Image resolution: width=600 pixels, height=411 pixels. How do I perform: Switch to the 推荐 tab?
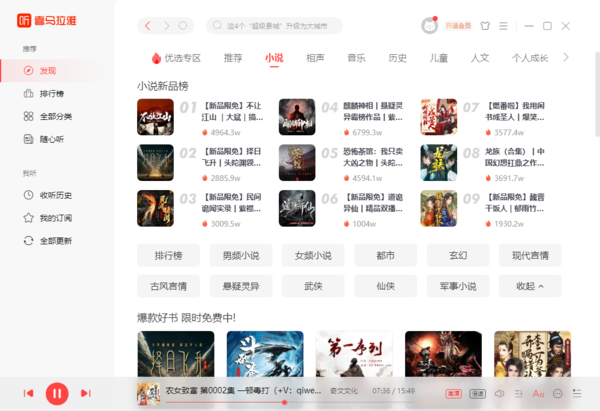tap(233, 58)
